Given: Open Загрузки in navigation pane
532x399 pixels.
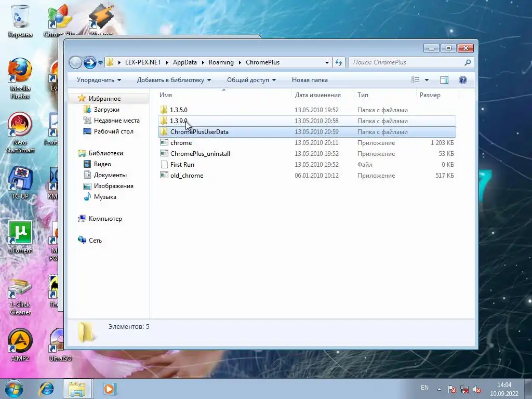Looking at the screenshot, I should pos(107,110).
